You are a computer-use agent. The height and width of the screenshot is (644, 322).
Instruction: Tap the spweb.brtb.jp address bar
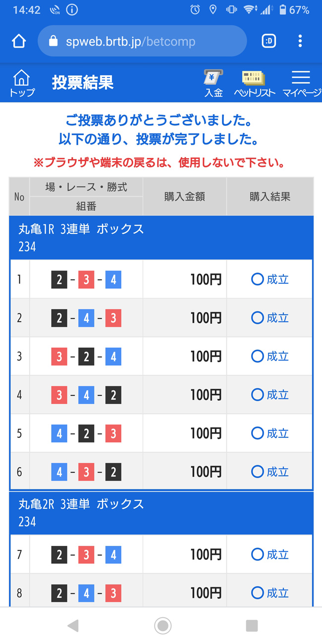[131, 41]
